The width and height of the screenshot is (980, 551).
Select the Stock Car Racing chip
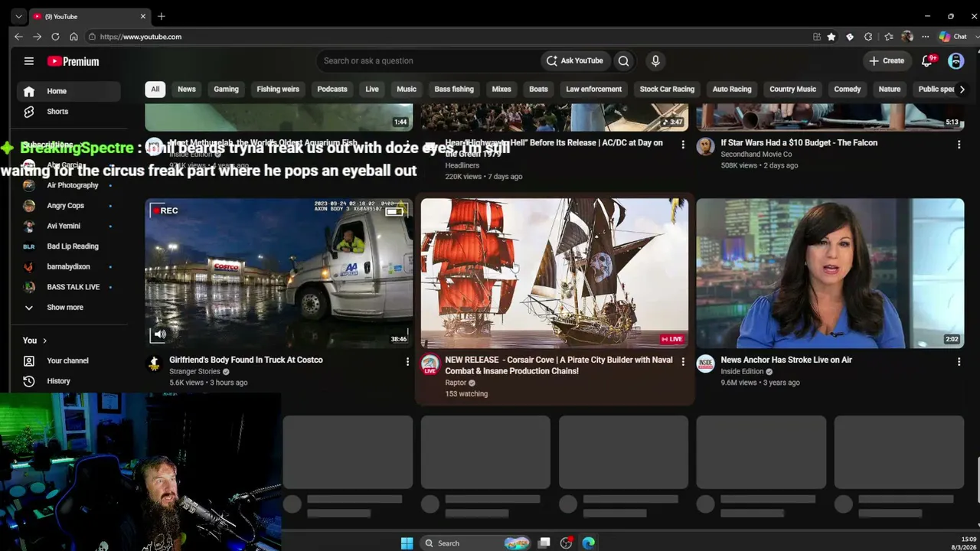tap(667, 90)
